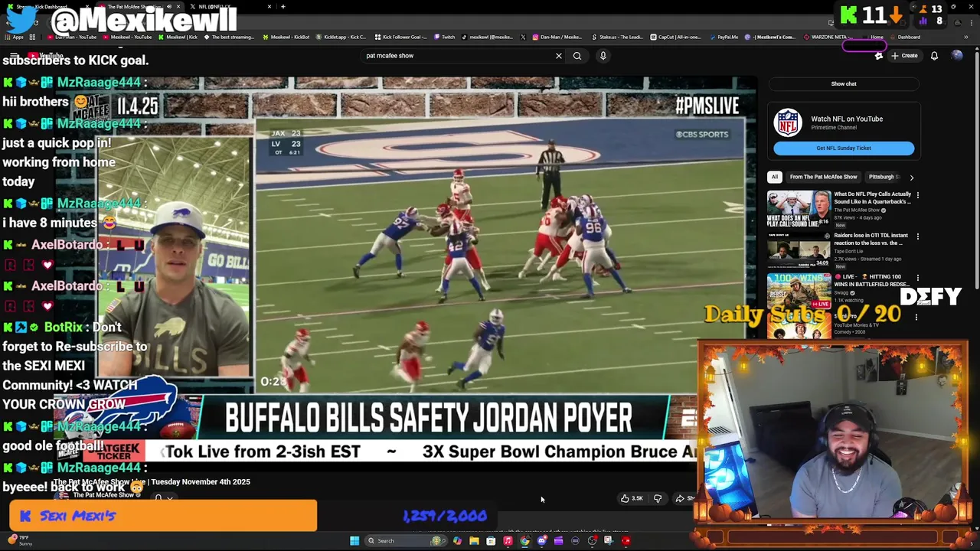
Task: Open the '100 WINS' Battlefield live thumbnail
Action: (799, 291)
